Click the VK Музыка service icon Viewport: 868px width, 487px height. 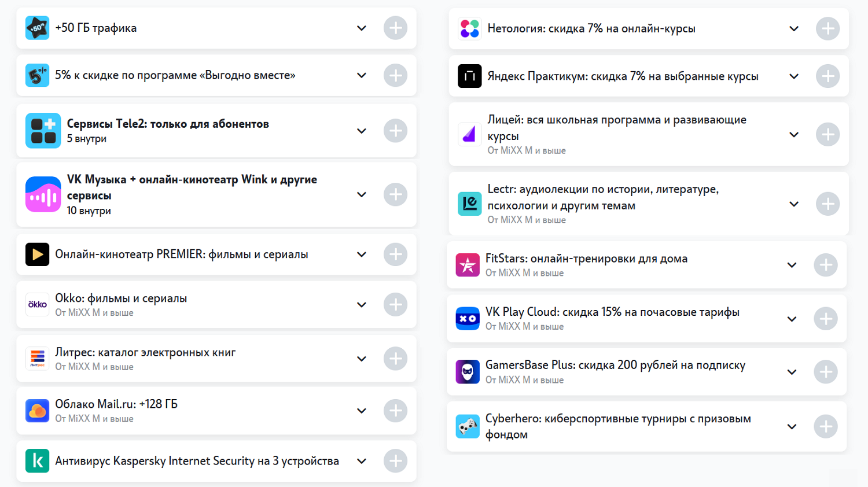click(x=43, y=194)
